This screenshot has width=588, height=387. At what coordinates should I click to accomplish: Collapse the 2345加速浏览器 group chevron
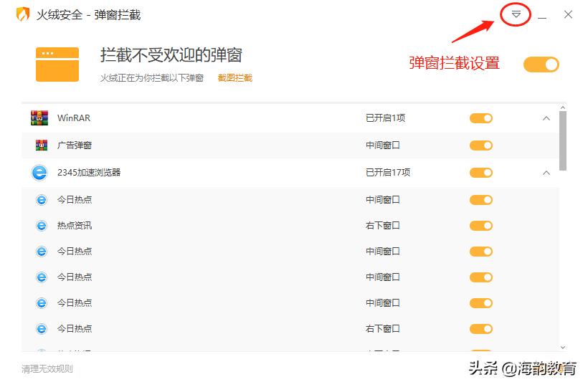coord(546,173)
